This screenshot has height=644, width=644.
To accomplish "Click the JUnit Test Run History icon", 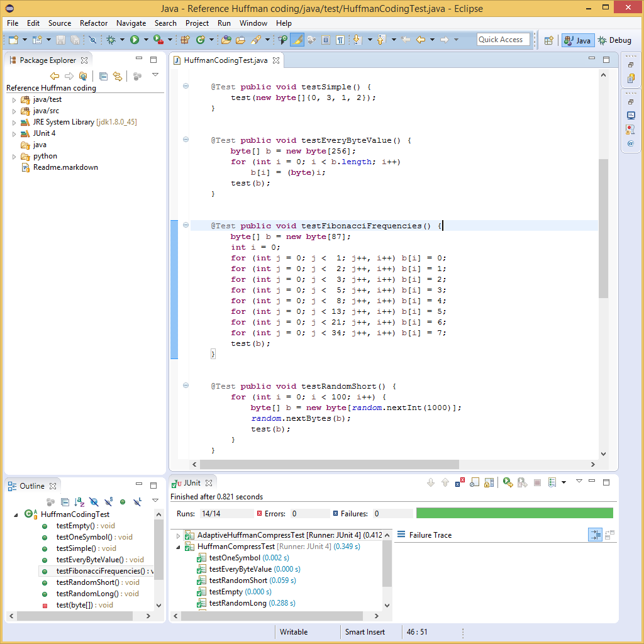I will [x=552, y=482].
